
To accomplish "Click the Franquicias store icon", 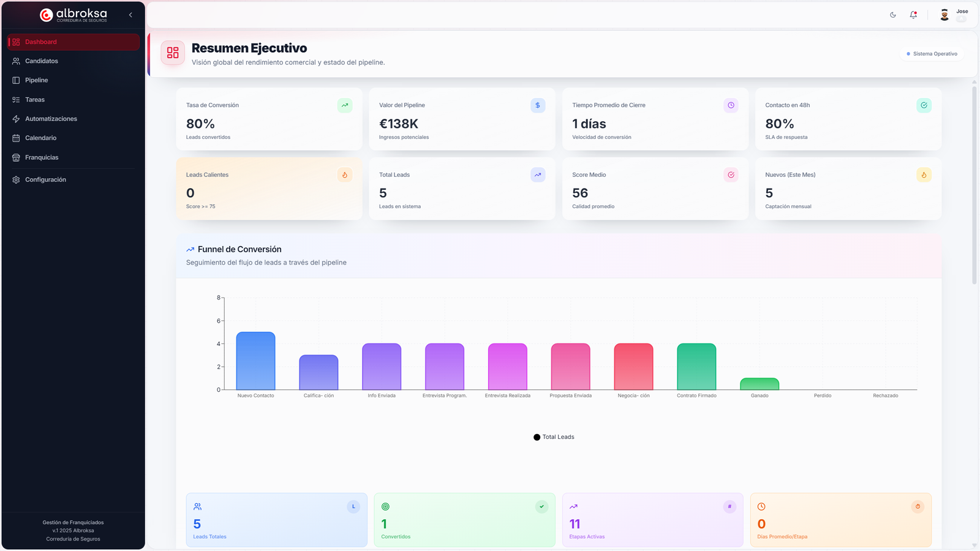I will point(16,157).
